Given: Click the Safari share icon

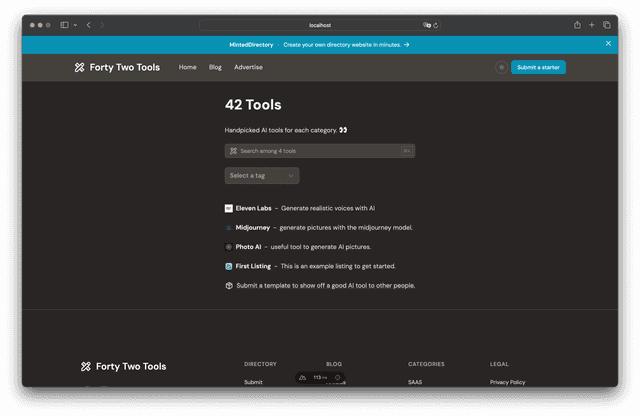Looking at the screenshot, I should (x=577, y=25).
